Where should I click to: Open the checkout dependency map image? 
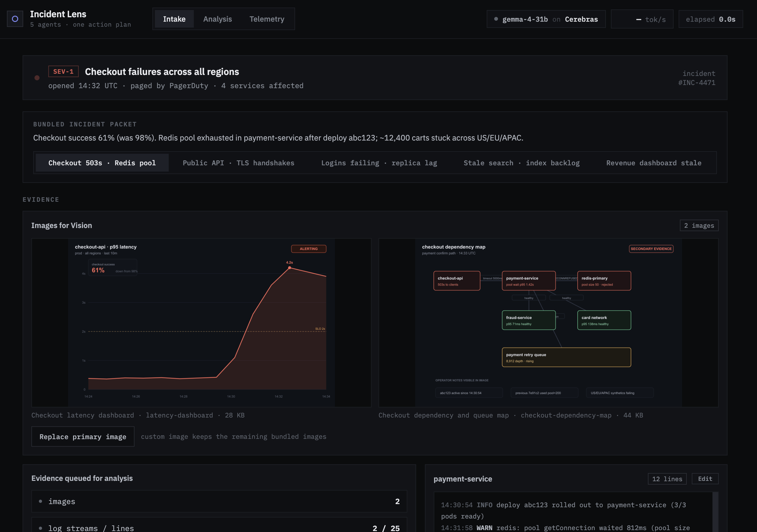pos(548,322)
